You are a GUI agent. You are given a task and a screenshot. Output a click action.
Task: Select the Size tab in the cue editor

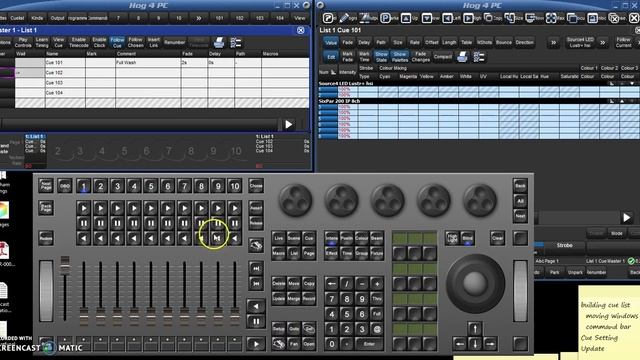[398, 42]
